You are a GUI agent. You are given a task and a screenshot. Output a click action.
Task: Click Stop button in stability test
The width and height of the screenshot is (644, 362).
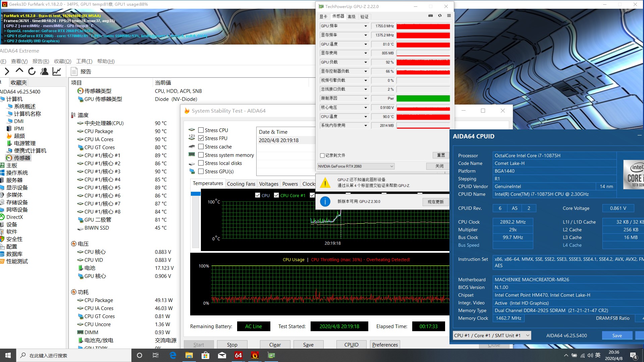click(232, 345)
